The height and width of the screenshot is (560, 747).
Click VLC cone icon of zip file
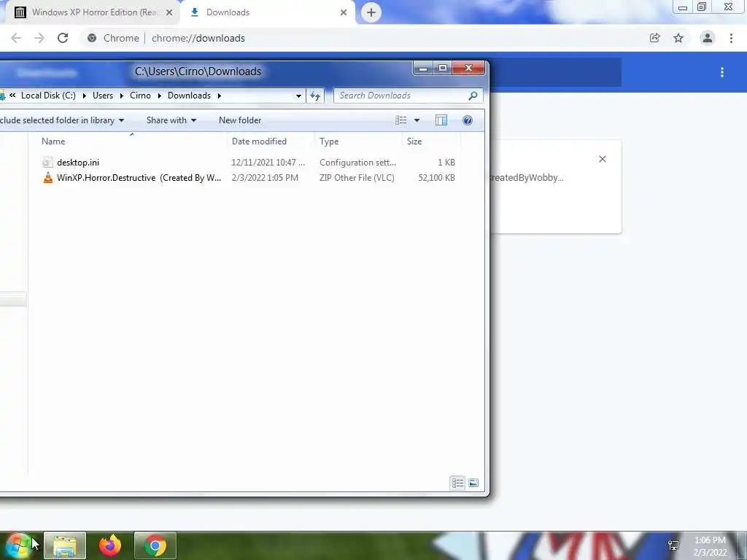pyautogui.click(x=47, y=178)
